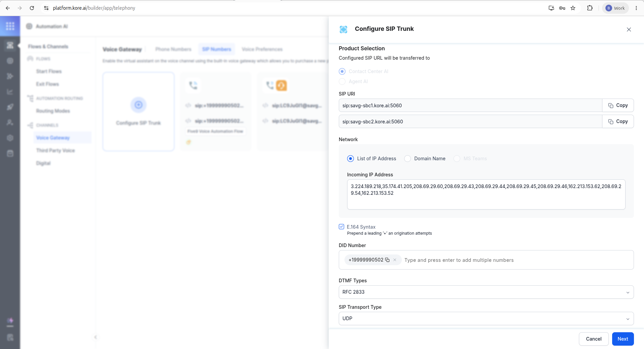
Task: Click the Cancel button
Action: [593, 339]
